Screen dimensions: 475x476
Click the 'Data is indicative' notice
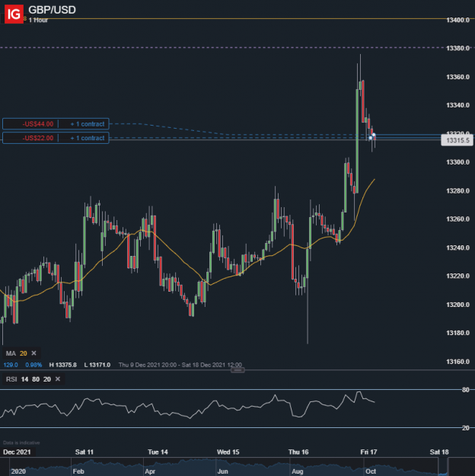tap(21, 442)
